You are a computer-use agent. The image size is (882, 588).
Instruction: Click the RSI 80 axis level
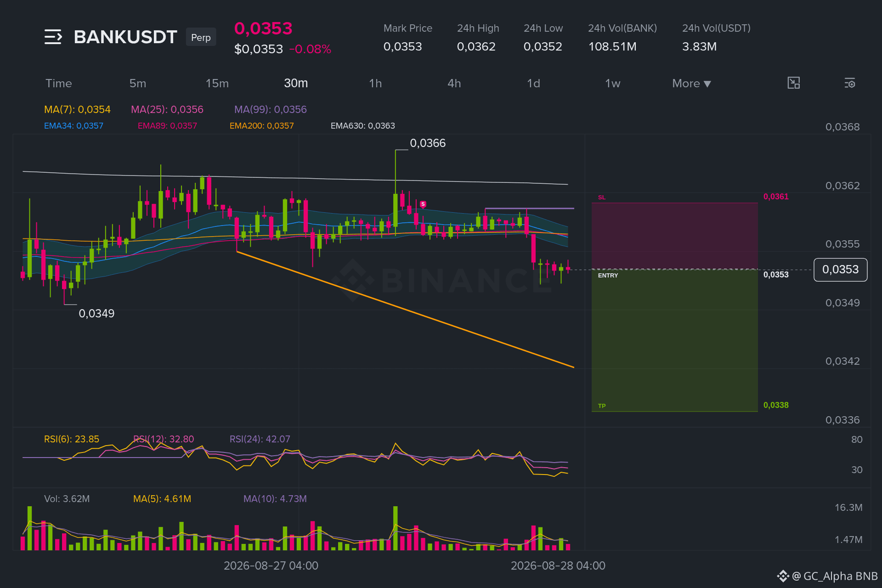click(x=857, y=440)
